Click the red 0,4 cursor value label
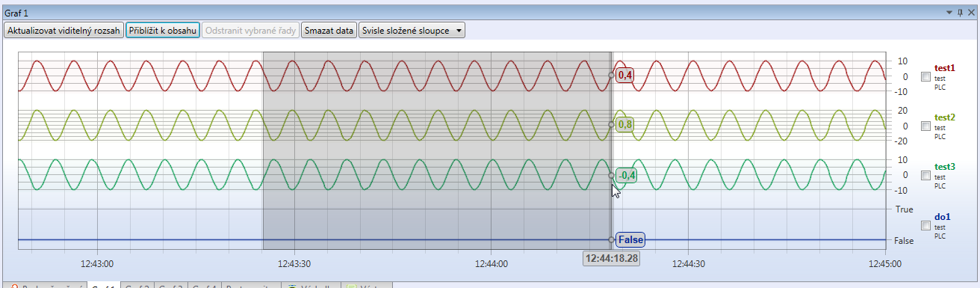The image size is (980, 288). click(x=625, y=75)
